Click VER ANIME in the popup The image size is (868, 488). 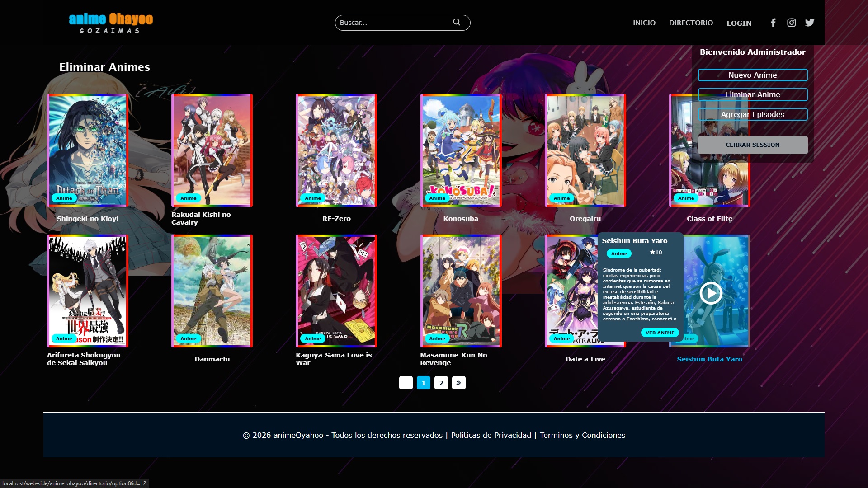(660, 333)
